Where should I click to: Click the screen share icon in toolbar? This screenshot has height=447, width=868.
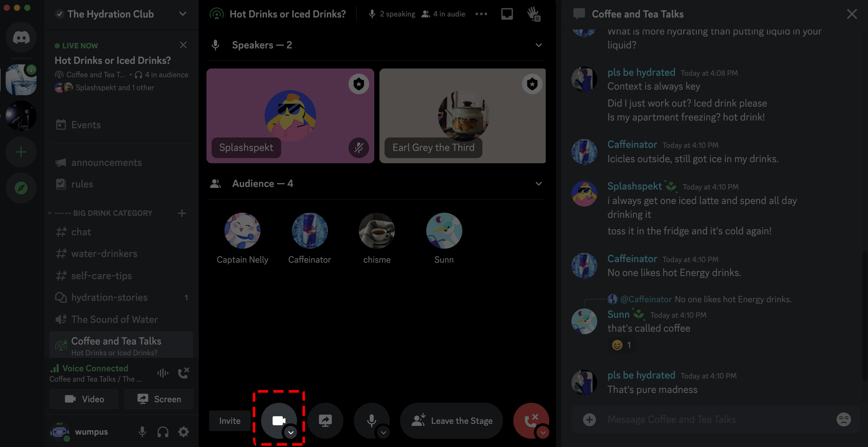coord(325,420)
